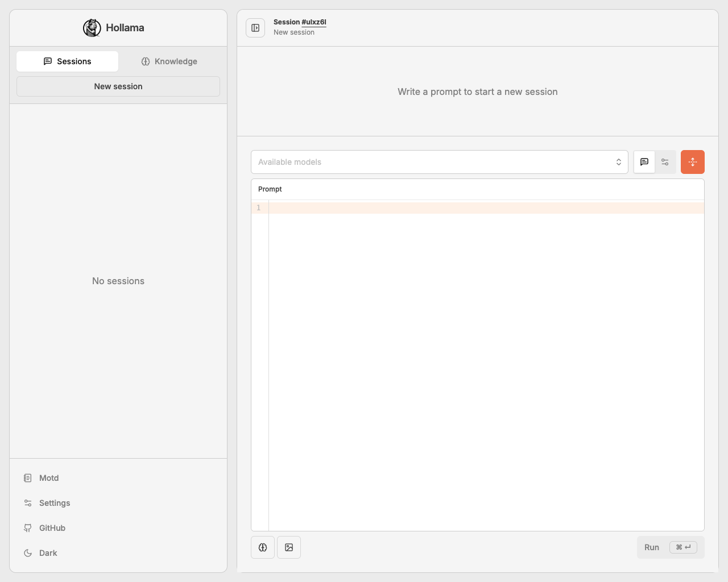This screenshot has height=582, width=728.
Task: Open Settings from the sidebar footer
Action: [54, 503]
